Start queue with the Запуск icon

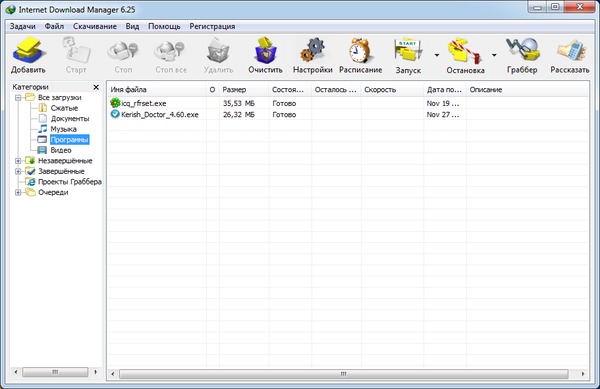click(408, 50)
